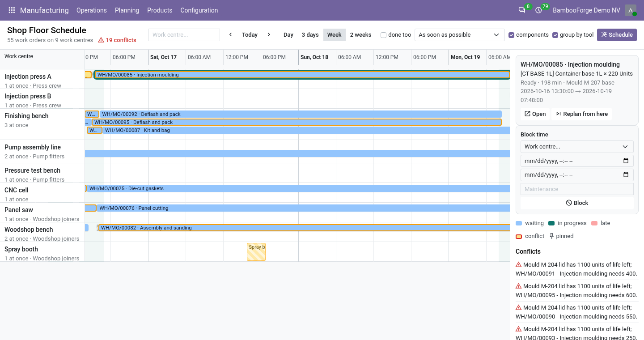Click the user avatar A
This screenshot has height=340, width=644.
point(631,10)
